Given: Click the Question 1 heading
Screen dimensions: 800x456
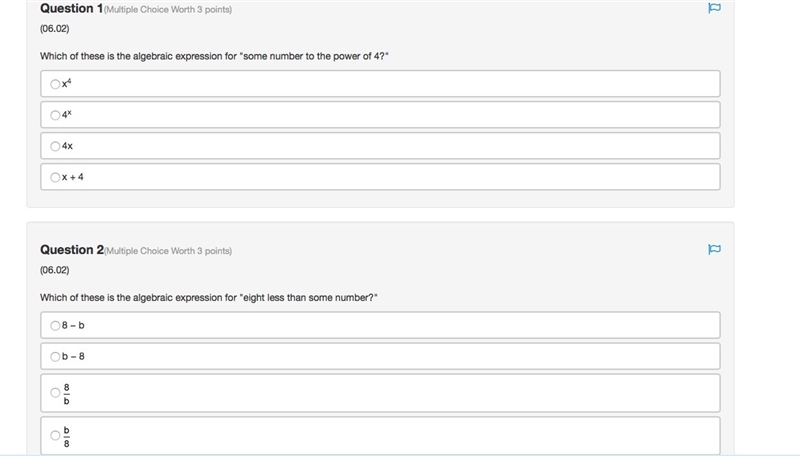Looking at the screenshot, I should pos(71,9).
